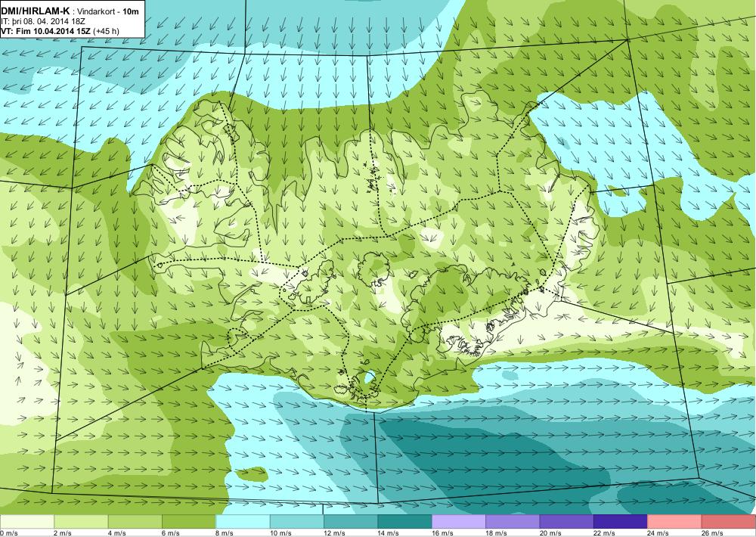The image size is (756, 537).
Task: Select the '8 m/s' legend label
Action: pyautogui.click(x=225, y=533)
